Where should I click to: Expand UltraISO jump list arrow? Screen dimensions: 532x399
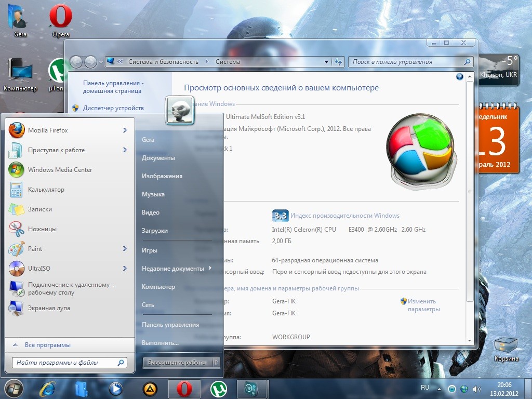point(125,269)
